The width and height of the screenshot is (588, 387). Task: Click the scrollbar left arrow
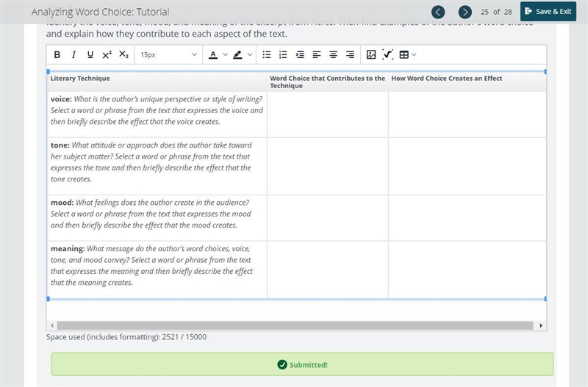[51, 325]
